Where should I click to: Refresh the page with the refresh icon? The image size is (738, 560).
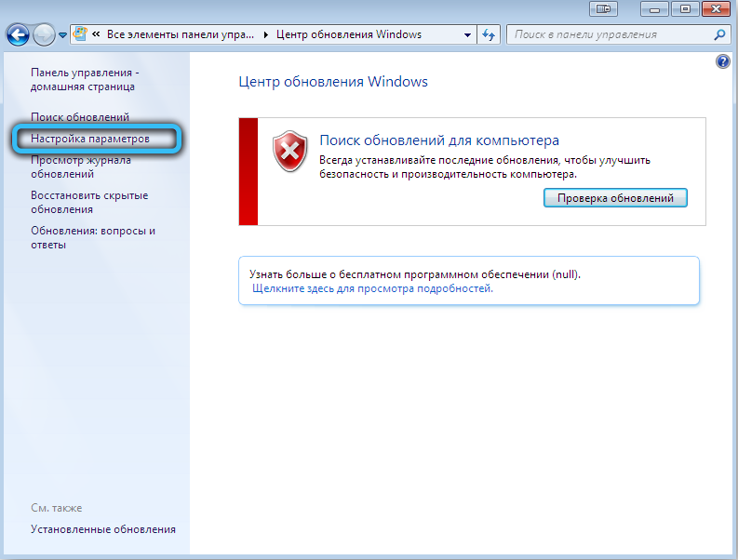(489, 34)
